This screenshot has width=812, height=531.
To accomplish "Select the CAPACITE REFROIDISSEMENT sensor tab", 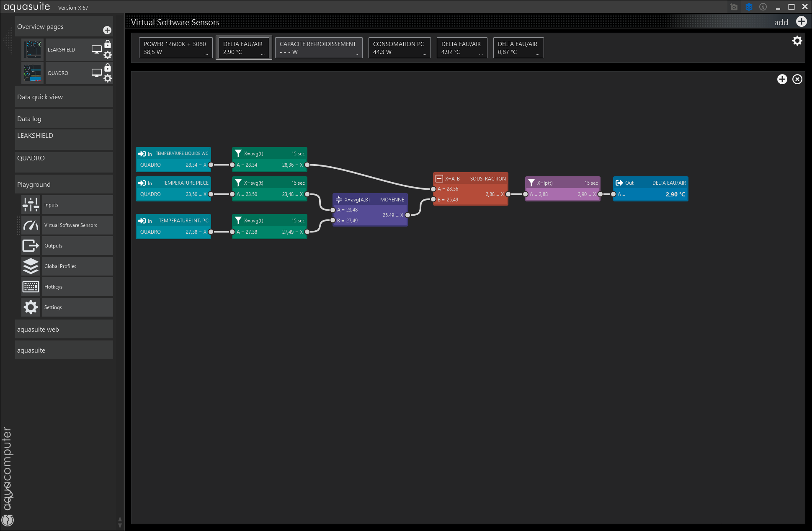I will tap(318, 48).
